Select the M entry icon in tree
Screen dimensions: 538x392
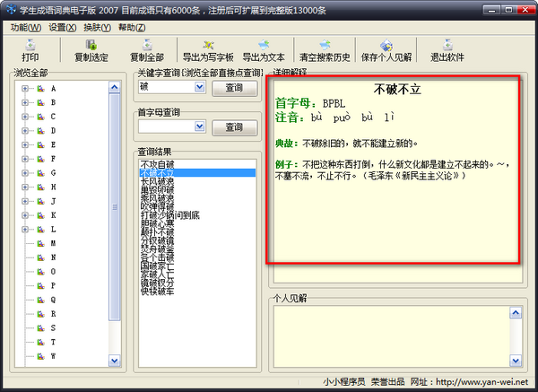[x=40, y=244]
